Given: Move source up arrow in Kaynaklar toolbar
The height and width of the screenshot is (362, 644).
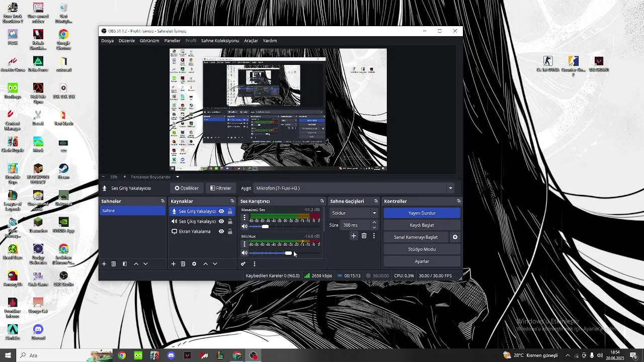Looking at the screenshot, I should coord(205,264).
